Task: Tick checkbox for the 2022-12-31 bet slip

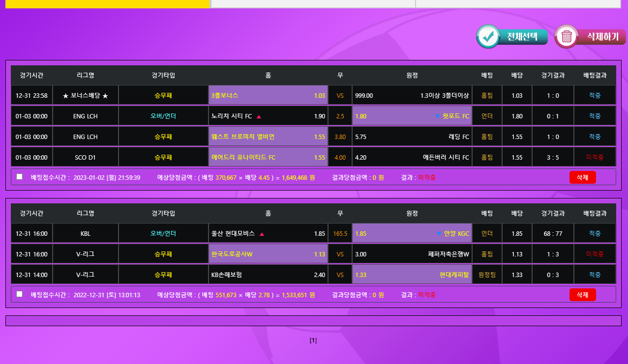Action: click(20, 294)
